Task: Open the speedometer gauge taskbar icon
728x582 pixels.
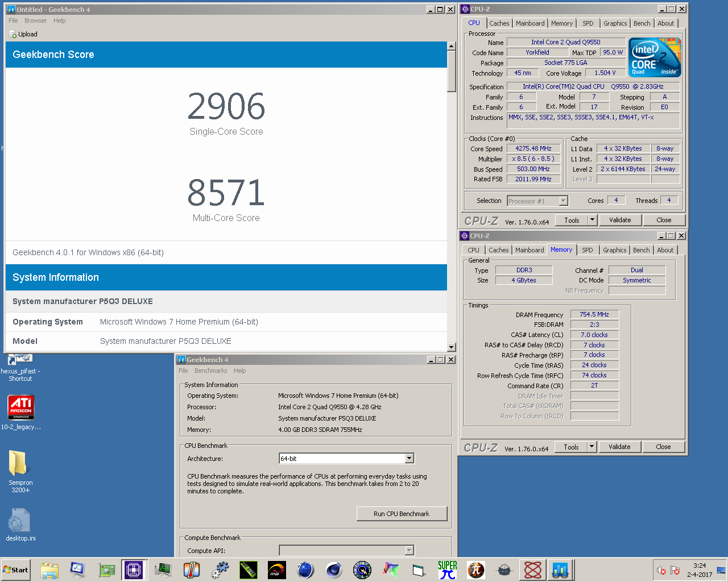Action: point(277,570)
